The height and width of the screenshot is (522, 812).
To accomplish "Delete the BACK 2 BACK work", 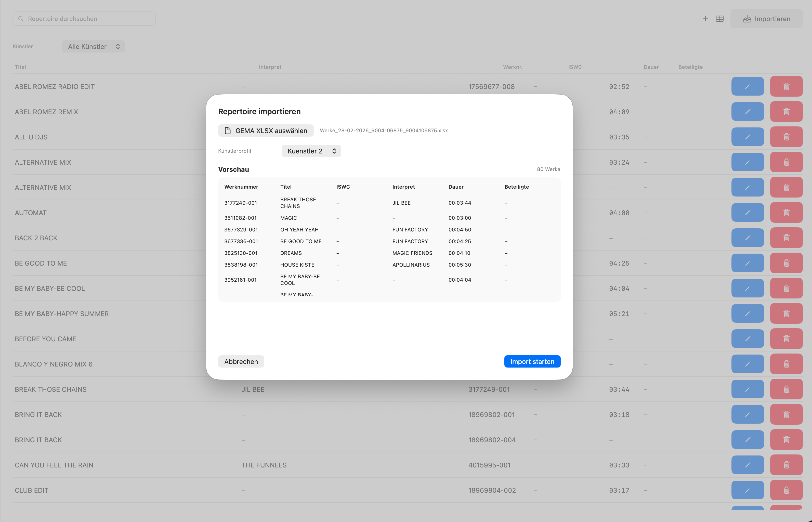I will coord(787,238).
